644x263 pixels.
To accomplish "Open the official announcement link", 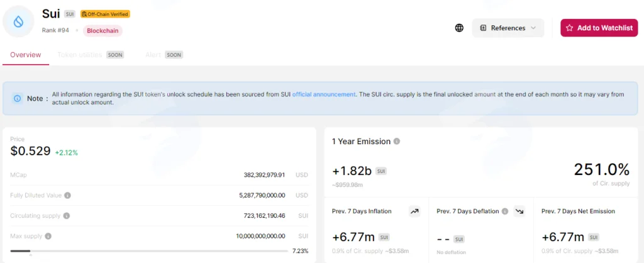I will pyautogui.click(x=324, y=94).
